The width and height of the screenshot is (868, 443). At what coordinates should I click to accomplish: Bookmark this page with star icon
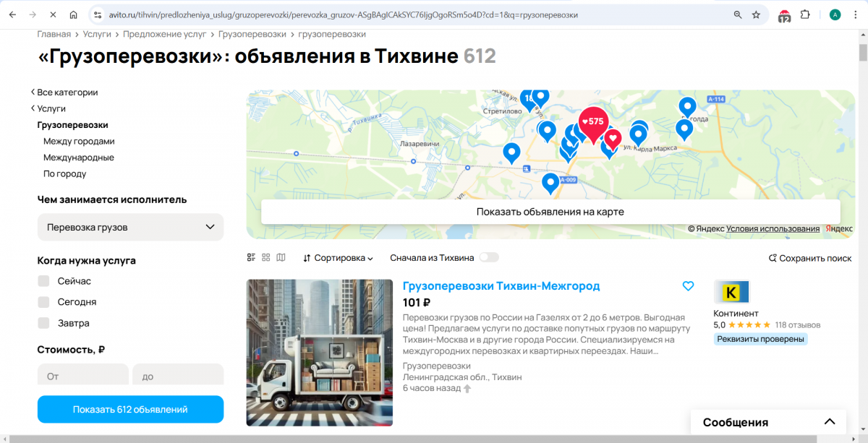click(756, 14)
